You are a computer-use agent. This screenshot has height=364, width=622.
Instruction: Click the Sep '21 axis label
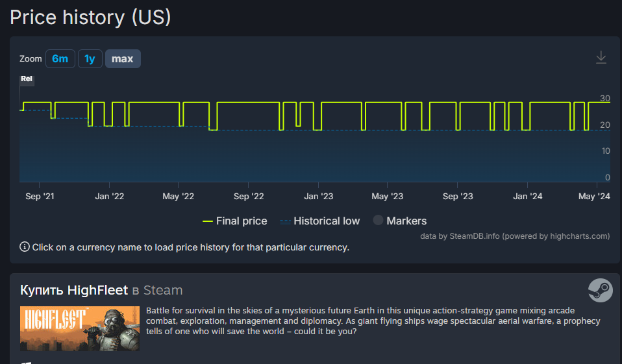[40, 196]
